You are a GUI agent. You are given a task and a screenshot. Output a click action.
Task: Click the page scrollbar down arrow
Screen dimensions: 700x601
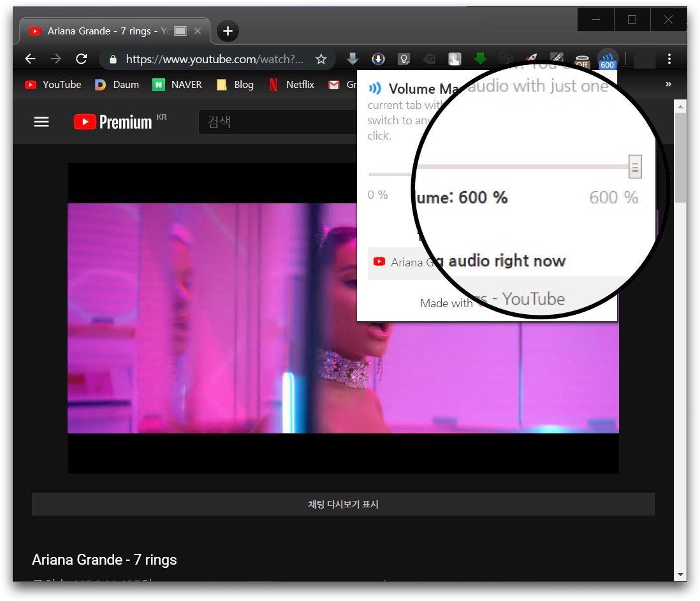click(680, 574)
